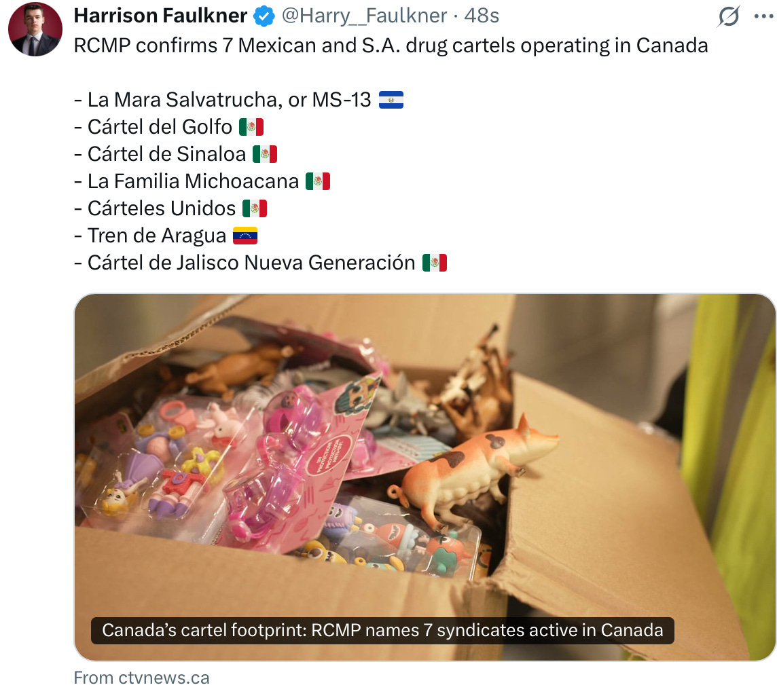The height and width of the screenshot is (700, 777).
Task: Click the Grok slashed-circle icon
Action: click(728, 16)
